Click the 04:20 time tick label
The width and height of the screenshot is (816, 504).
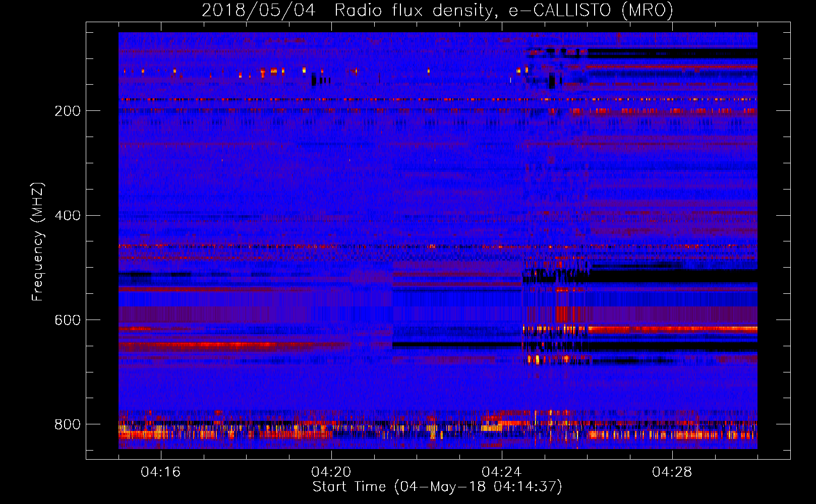coord(331,472)
